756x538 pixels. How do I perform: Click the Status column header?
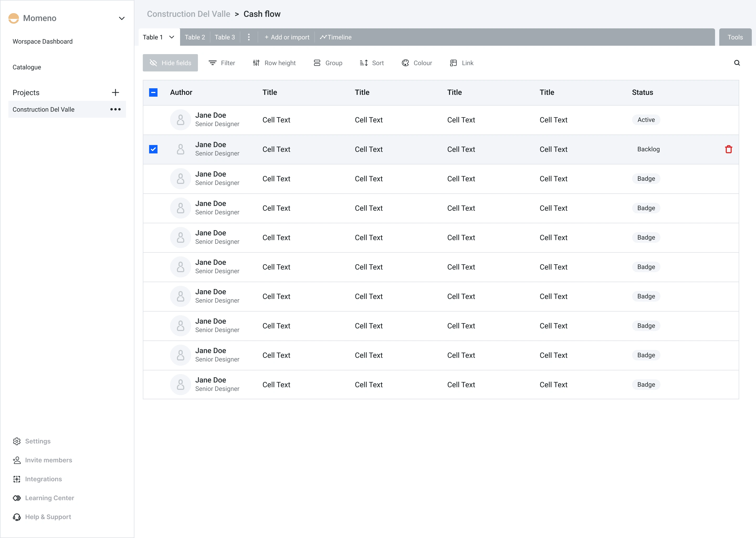[x=642, y=92]
